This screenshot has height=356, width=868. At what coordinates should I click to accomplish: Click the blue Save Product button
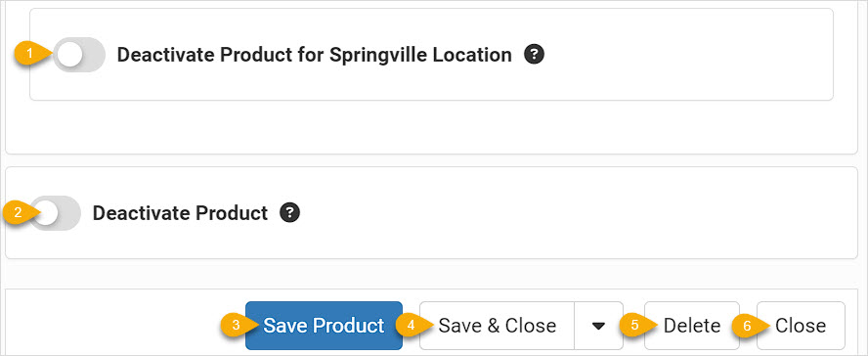tap(324, 326)
